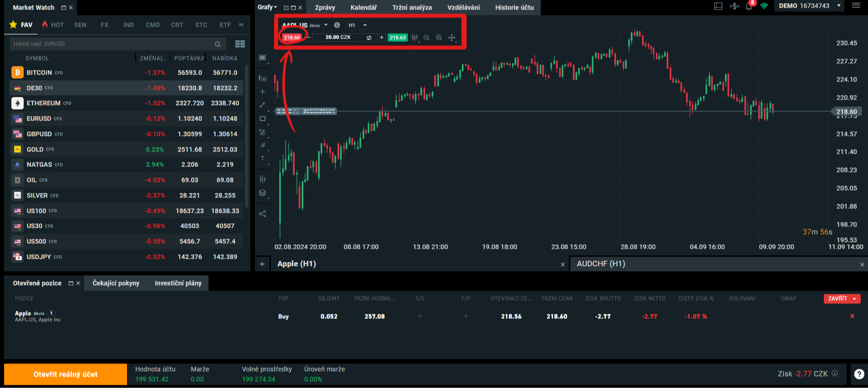This screenshot has height=388, width=868.
Task: Click the share chart icon
Action: click(x=263, y=214)
